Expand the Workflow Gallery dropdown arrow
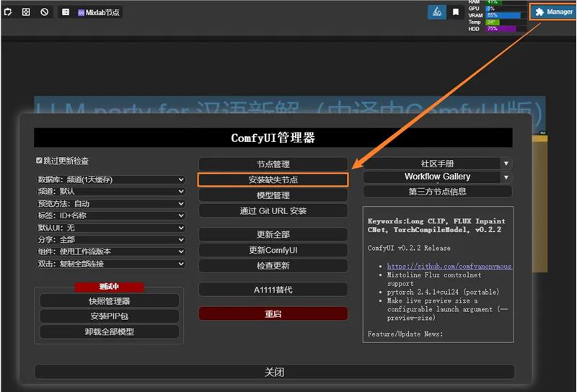Screen dimensions: 577x392 pyautogui.click(x=506, y=177)
